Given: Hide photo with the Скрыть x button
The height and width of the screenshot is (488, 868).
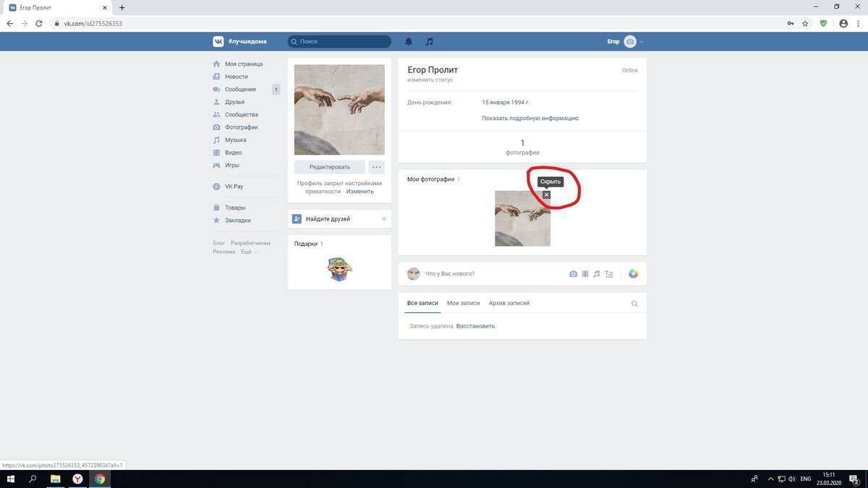Looking at the screenshot, I should point(546,194).
